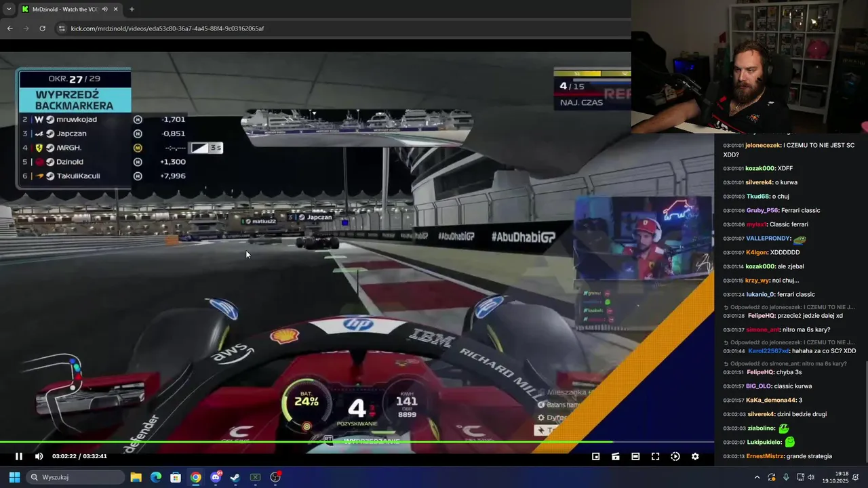Click username VALLEPRONDY in chat
This screenshot has width=868, height=488.
click(768, 239)
